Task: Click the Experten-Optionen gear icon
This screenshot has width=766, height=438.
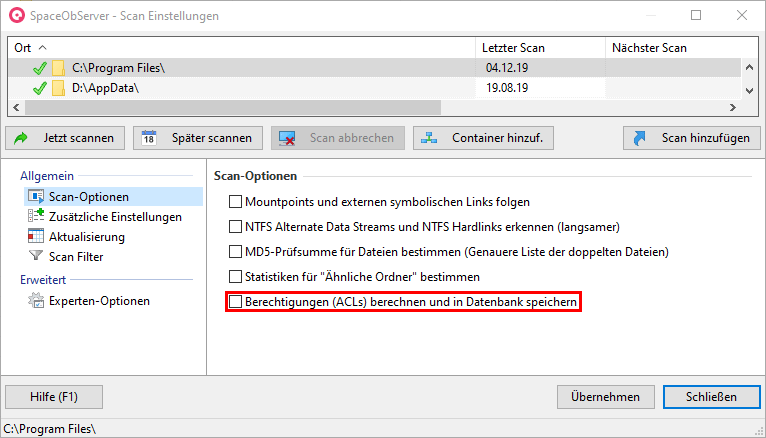Action: pyautogui.click(x=36, y=300)
